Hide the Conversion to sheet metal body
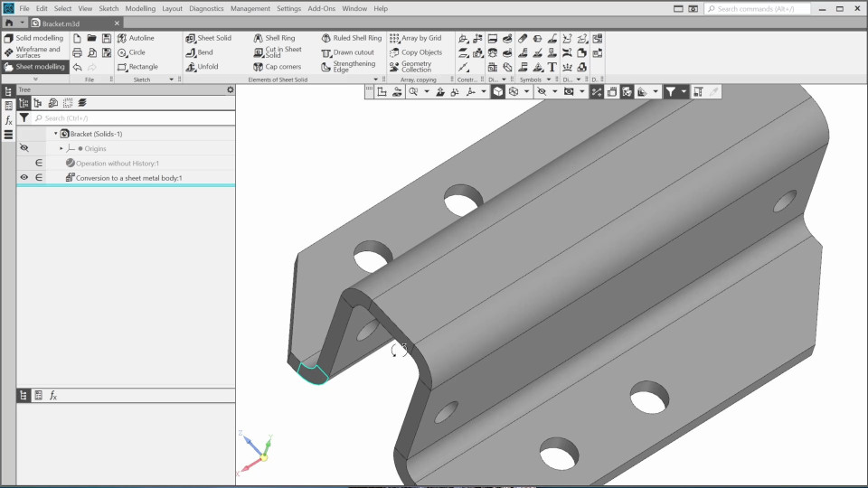868x488 pixels. (24, 178)
